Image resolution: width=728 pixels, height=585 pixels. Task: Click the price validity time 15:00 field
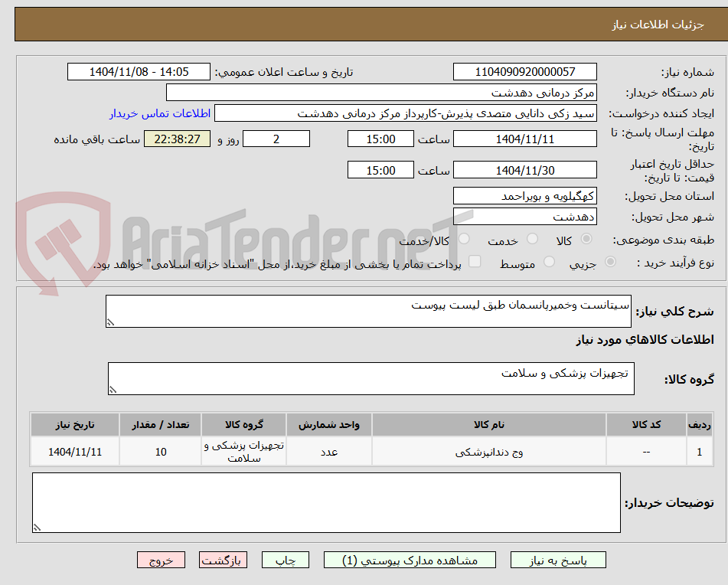click(x=380, y=170)
